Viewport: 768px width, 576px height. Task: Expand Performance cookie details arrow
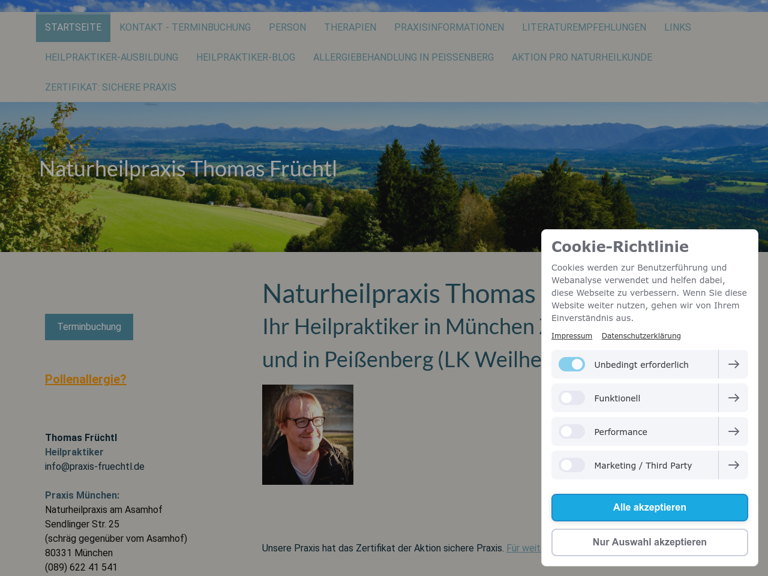[x=733, y=432]
